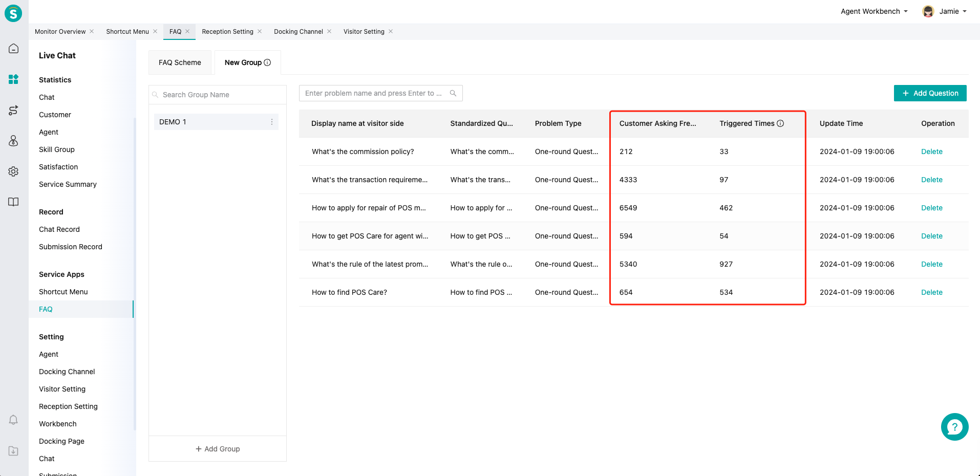Image resolution: width=980 pixels, height=476 pixels.
Task: Close the Visitor Setting tab
Action: pyautogui.click(x=391, y=31)
